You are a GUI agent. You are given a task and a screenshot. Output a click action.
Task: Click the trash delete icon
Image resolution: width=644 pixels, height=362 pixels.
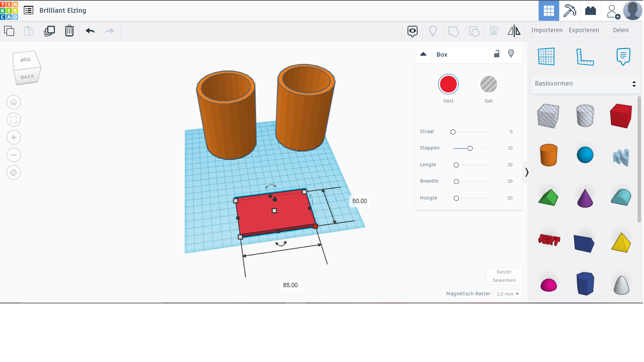coord(69,31)
